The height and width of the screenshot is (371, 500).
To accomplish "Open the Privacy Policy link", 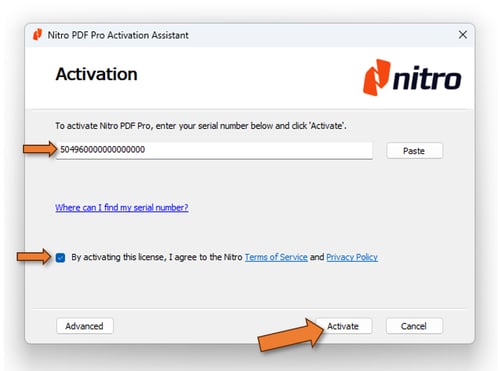I will 352,257.
